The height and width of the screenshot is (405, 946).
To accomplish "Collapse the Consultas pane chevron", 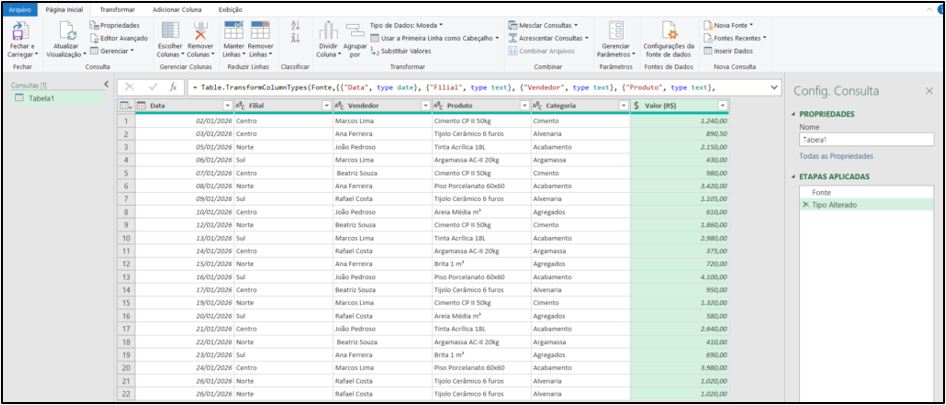I will (106, 85).
